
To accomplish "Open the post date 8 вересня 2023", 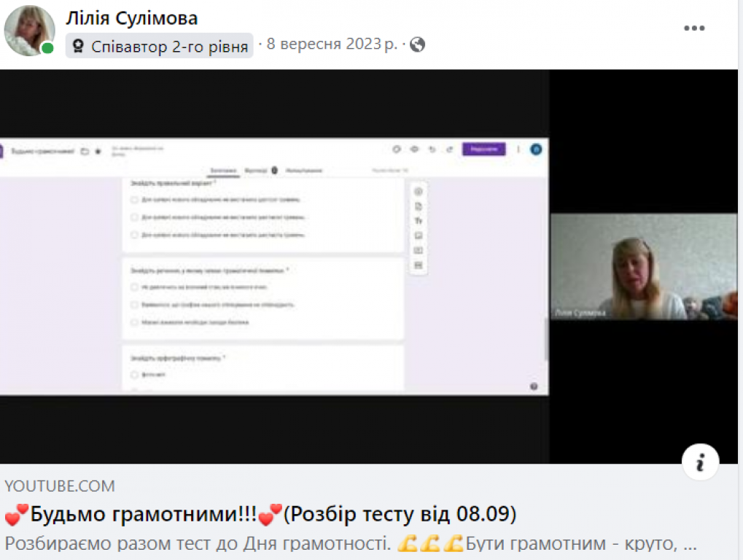I will tap(332, 44).
